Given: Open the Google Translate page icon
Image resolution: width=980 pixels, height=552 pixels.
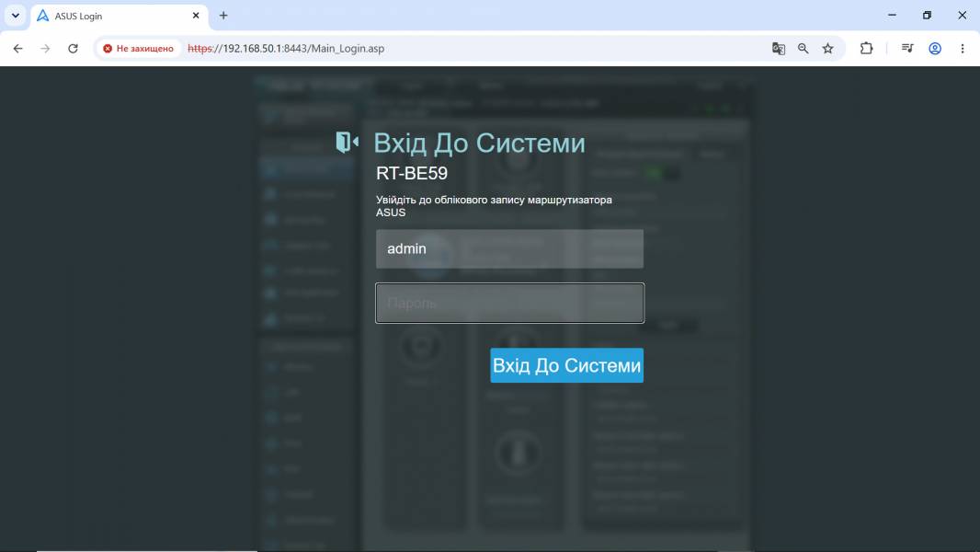Looking at the screenshot, I should point(778,48).
